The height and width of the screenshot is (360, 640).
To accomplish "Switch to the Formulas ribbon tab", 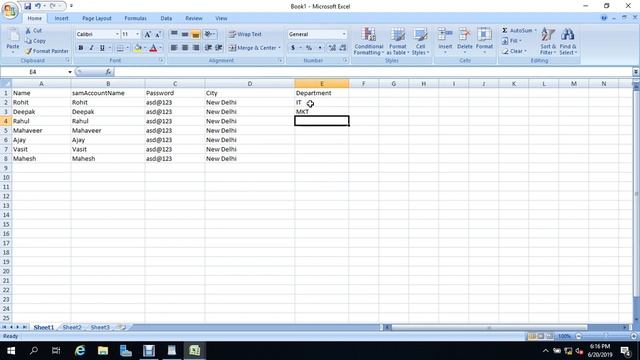I will (x=136, y=18).
